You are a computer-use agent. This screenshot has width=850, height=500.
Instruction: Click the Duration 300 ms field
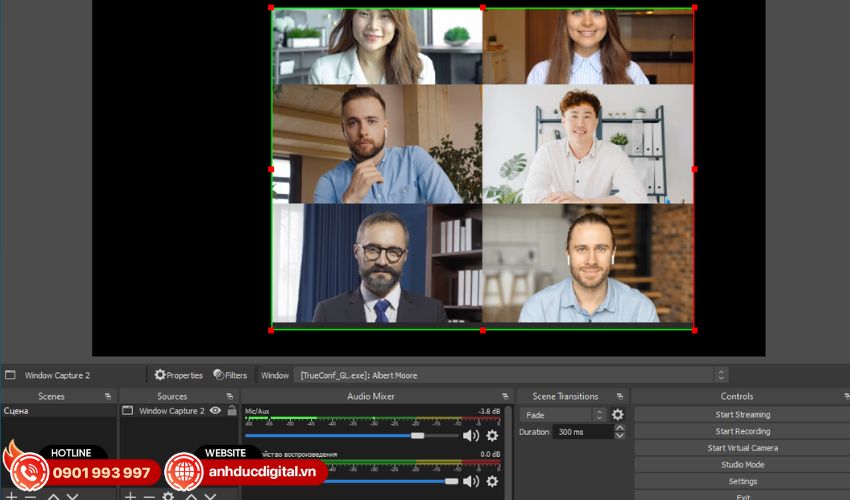(582, 432)
